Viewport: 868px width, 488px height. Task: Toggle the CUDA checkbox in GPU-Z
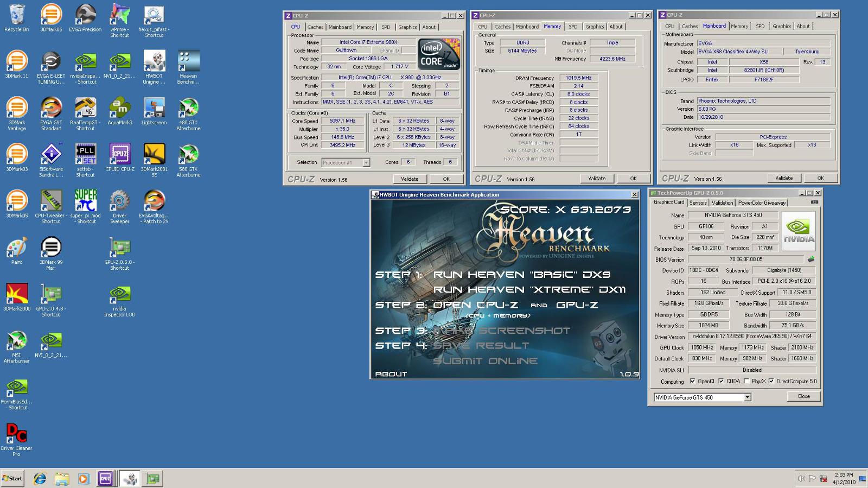[720, 381]
